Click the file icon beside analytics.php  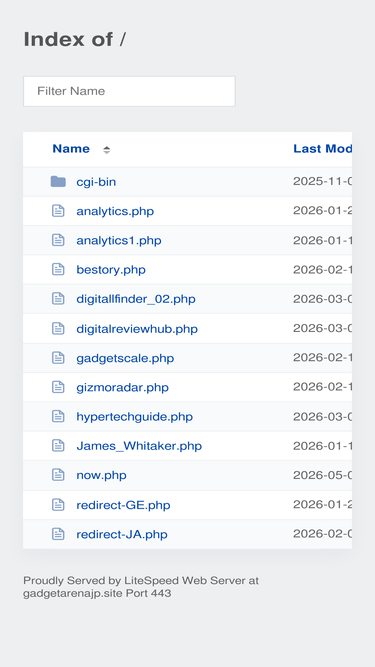point(58,211)
